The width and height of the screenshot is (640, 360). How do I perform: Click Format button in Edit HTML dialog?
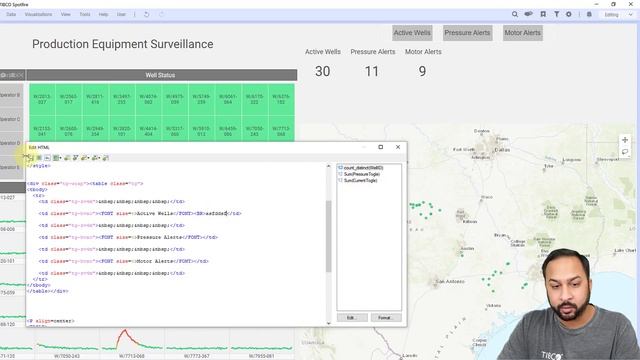coord(386,318)
